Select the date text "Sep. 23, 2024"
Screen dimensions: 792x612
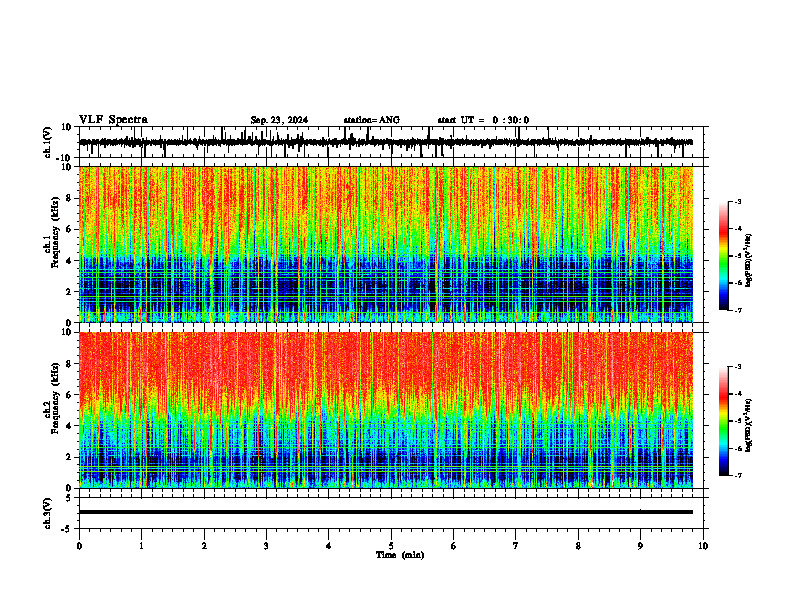tap(279, 120)
